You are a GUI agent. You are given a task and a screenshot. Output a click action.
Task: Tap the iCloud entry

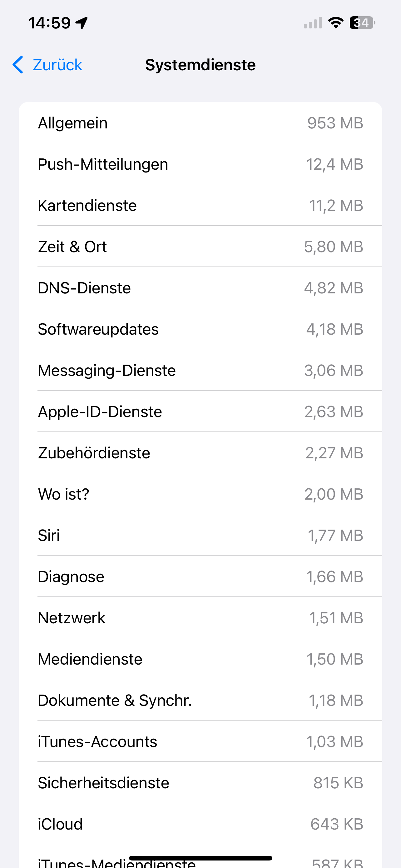click(200, 824)
